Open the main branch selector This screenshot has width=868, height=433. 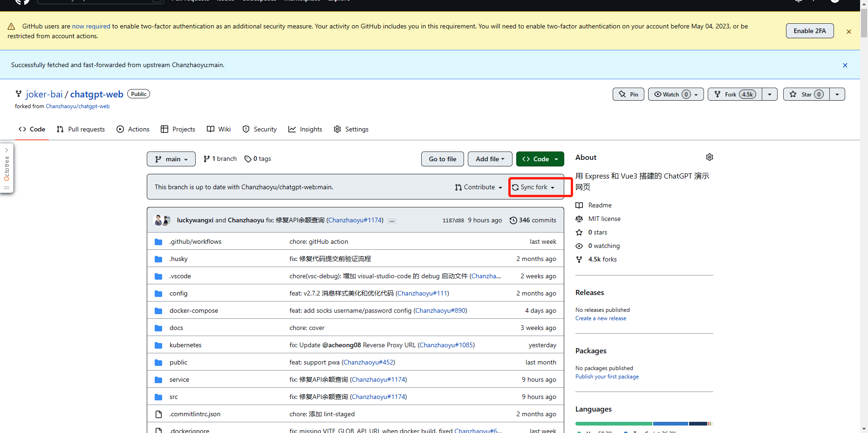171,159
